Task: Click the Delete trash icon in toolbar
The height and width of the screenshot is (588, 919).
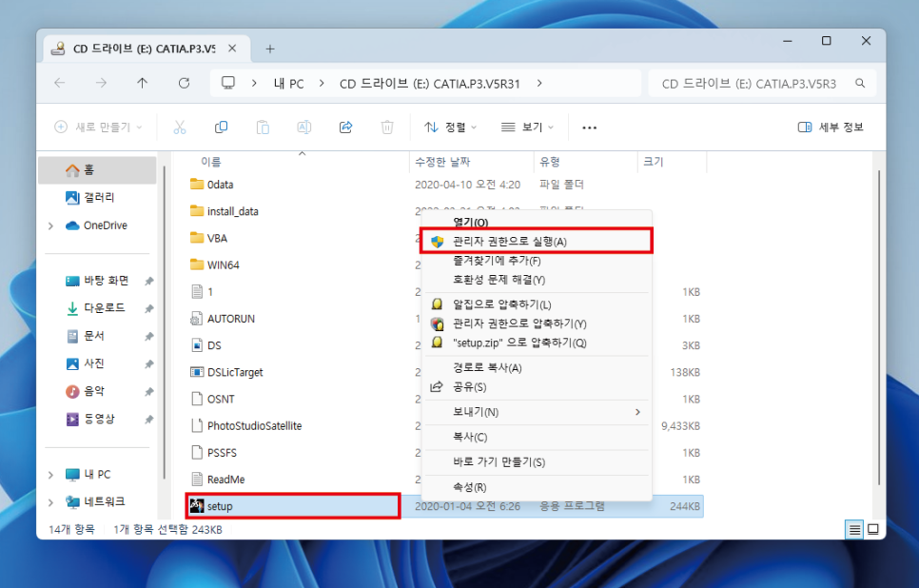Action: pyautogui.click(x=387, y=127)
